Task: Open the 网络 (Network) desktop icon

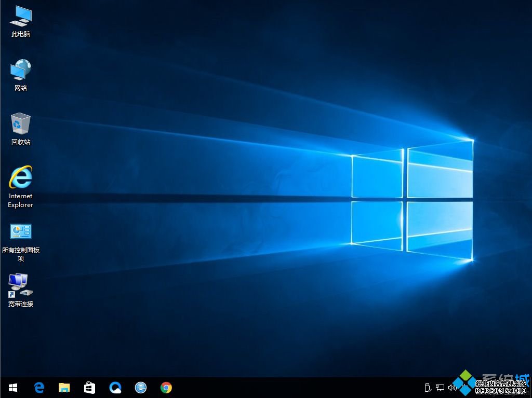Action: pos(20,70)
